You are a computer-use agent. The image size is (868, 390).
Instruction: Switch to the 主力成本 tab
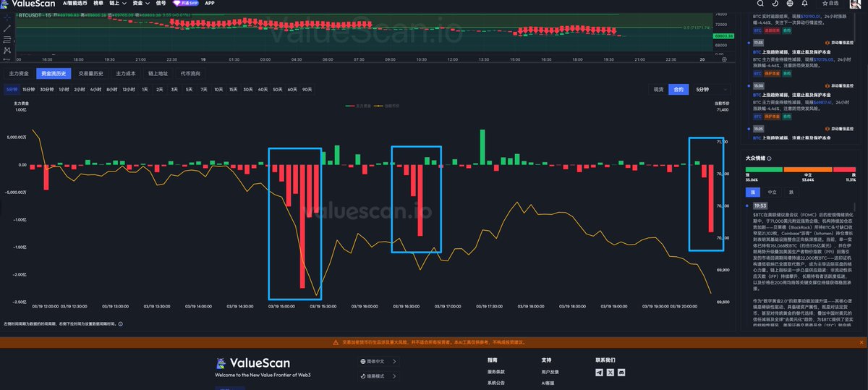pyautogui.click(x=126, y=73)
